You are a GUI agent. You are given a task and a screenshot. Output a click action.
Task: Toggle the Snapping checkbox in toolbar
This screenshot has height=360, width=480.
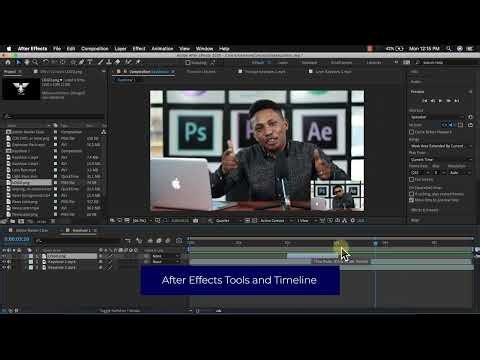click(188, 63)
